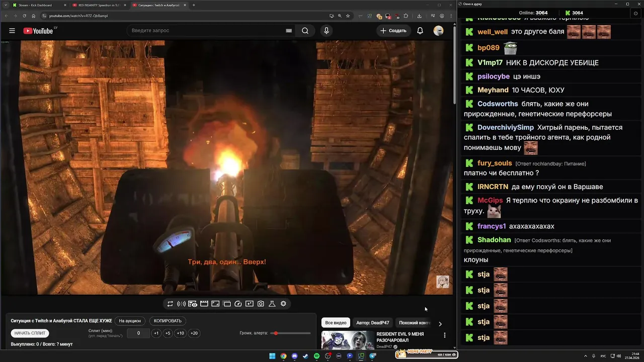Viewport: 644px width, 362px height.
Task: Click the YouTube search magnifier button
Action: (305, 31)
